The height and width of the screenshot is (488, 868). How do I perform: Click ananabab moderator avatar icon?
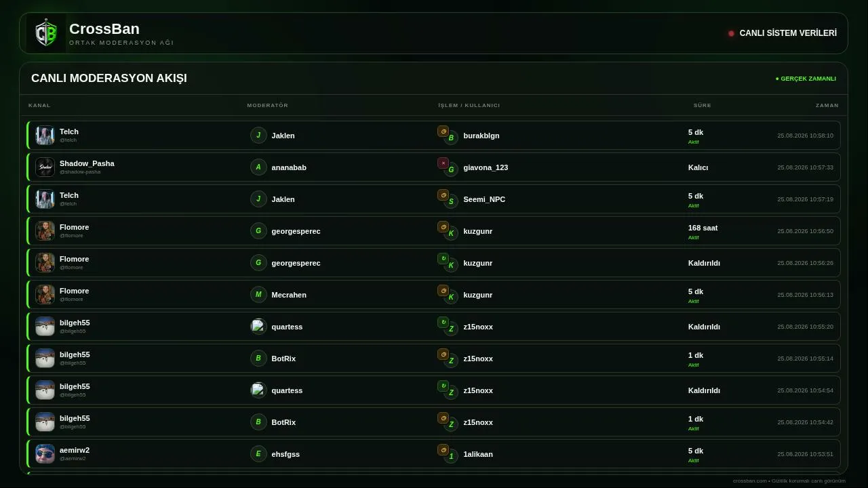(258, 167)
